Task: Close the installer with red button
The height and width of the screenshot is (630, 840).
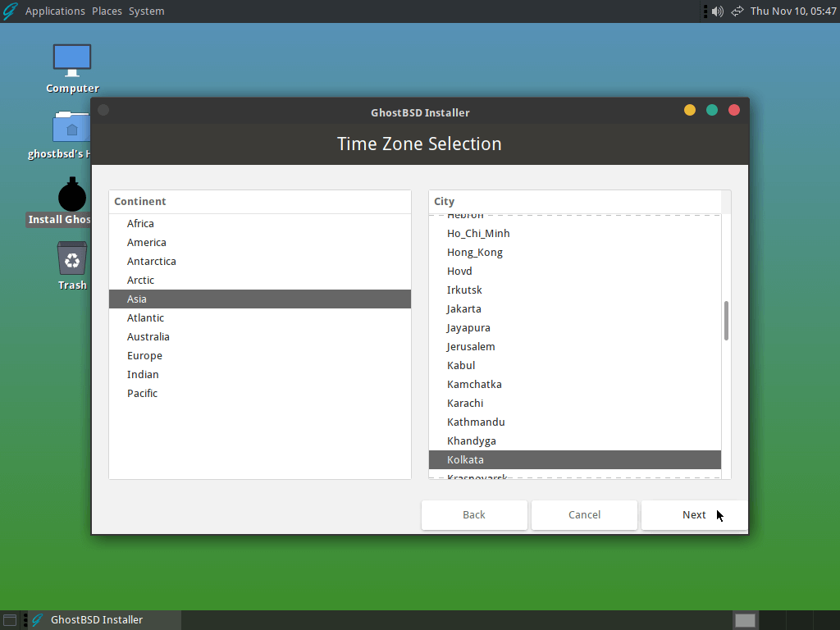Action: click(x=734, y=110)
